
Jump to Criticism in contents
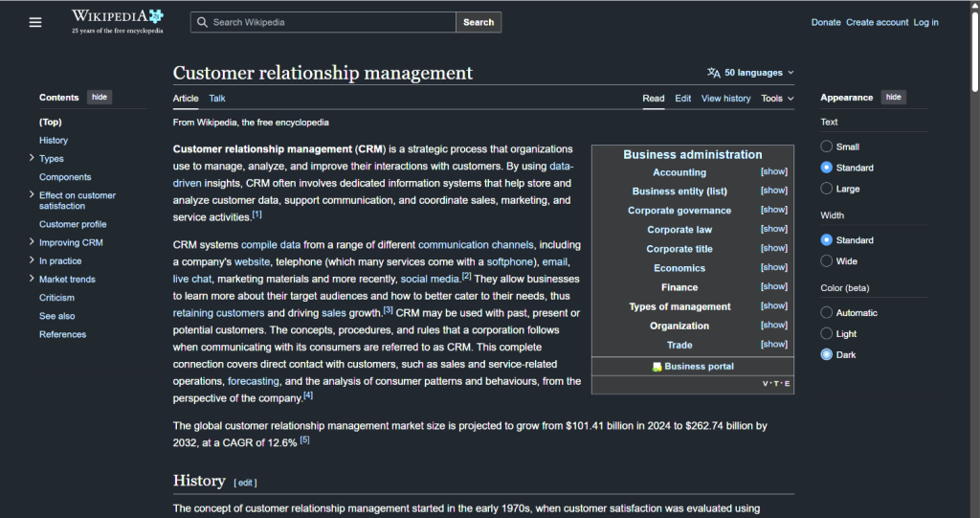pyautogui.click(x=56, y=298)
